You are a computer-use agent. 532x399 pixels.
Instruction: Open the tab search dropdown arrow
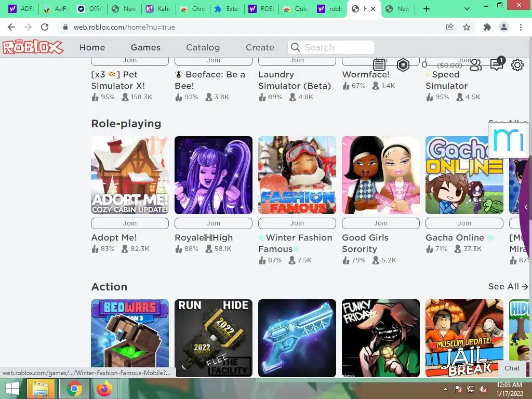point(467,9)
